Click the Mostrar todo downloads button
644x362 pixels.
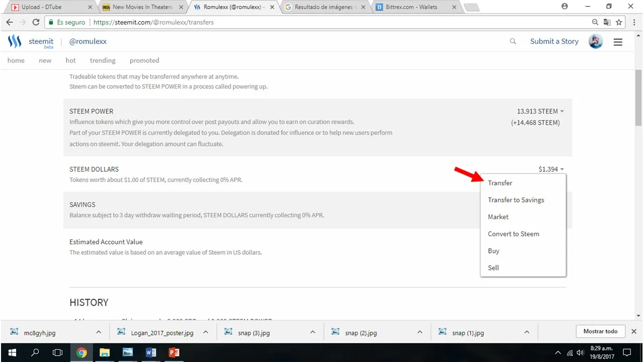600,331
